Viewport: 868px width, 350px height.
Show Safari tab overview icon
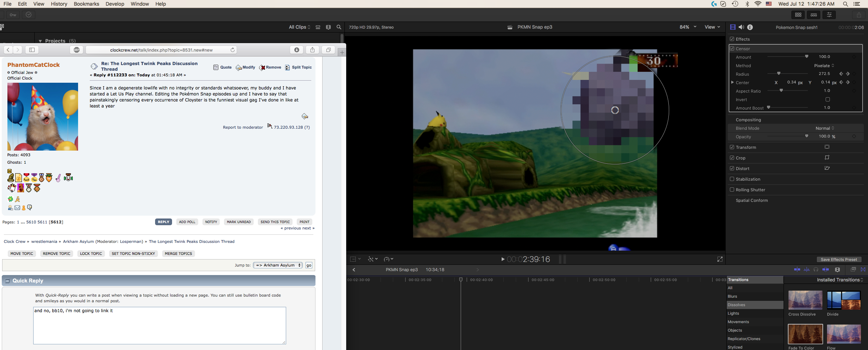point(328,50)
